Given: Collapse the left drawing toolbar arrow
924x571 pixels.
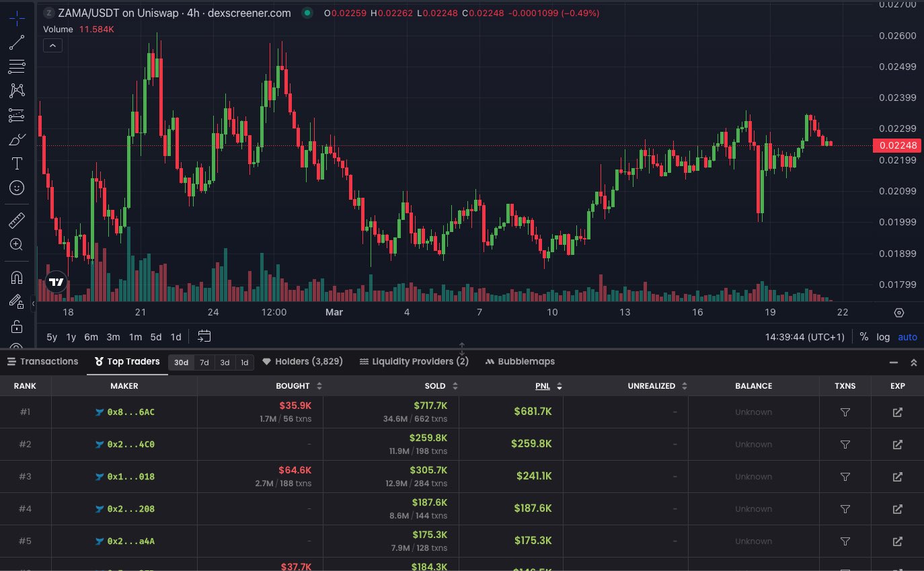Looking at the screenshot, I should 33,304.
